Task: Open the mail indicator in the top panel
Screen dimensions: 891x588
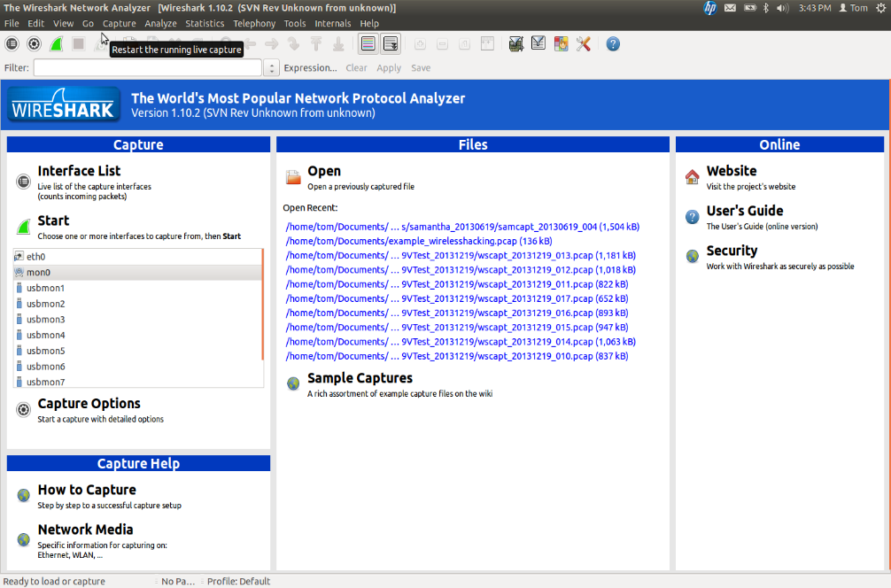Action: (x=730, y=8)
